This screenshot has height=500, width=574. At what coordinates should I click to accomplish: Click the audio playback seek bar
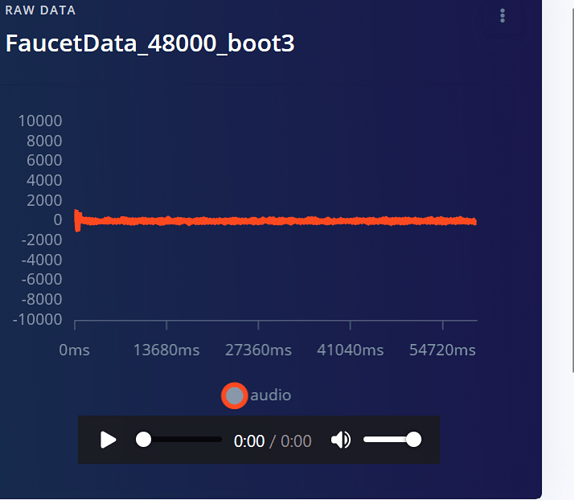[179, 440]
